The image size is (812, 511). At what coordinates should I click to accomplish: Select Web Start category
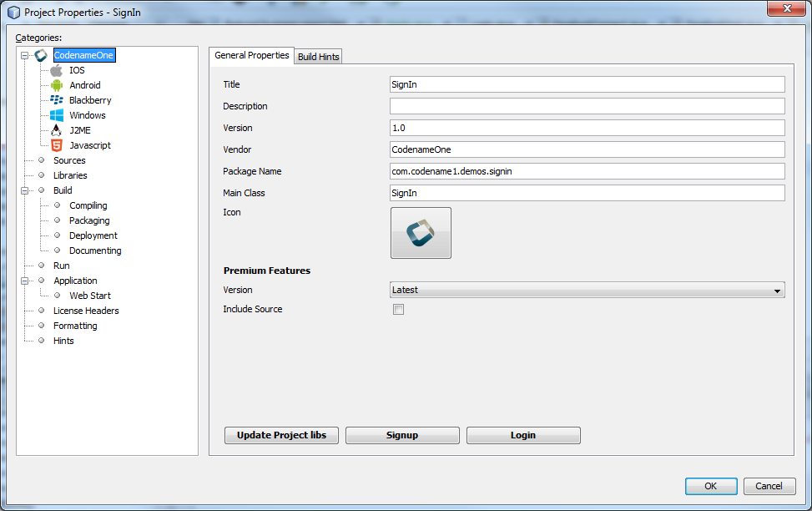click(90, 296)
